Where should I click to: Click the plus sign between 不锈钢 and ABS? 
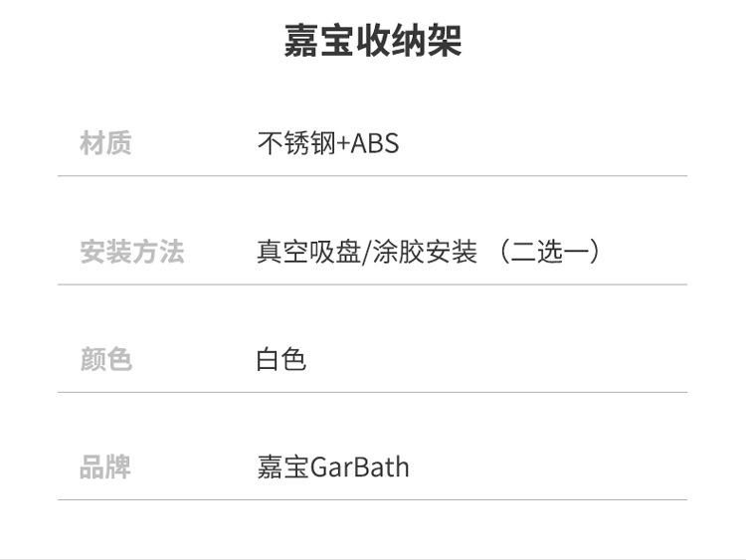pos(343,144)
